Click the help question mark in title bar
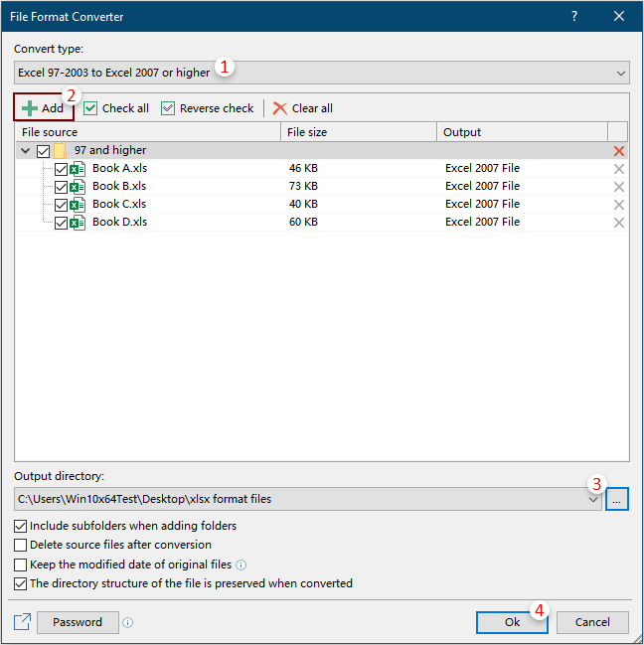The height and width of the screenshot is (645, 644). tap(574, 17)
